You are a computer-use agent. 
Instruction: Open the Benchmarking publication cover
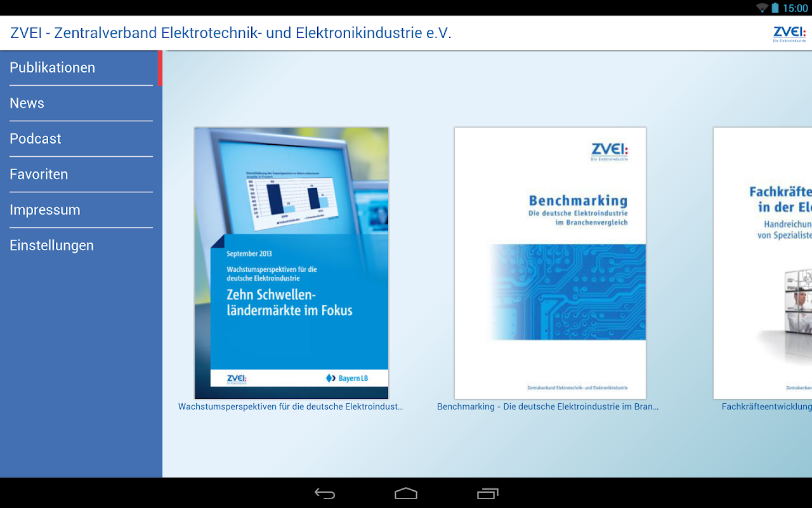(550, 263)
